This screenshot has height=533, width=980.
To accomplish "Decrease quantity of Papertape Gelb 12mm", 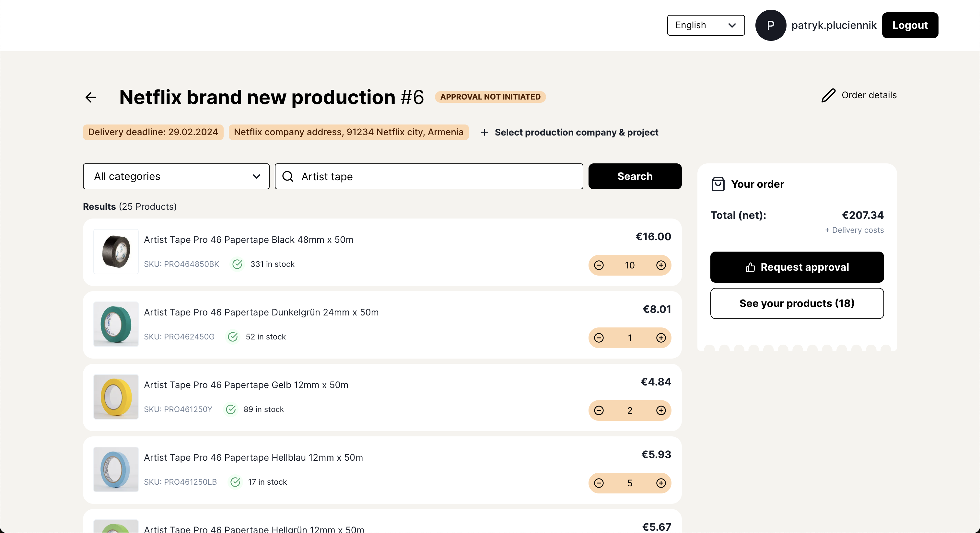I will pos(599,410).
